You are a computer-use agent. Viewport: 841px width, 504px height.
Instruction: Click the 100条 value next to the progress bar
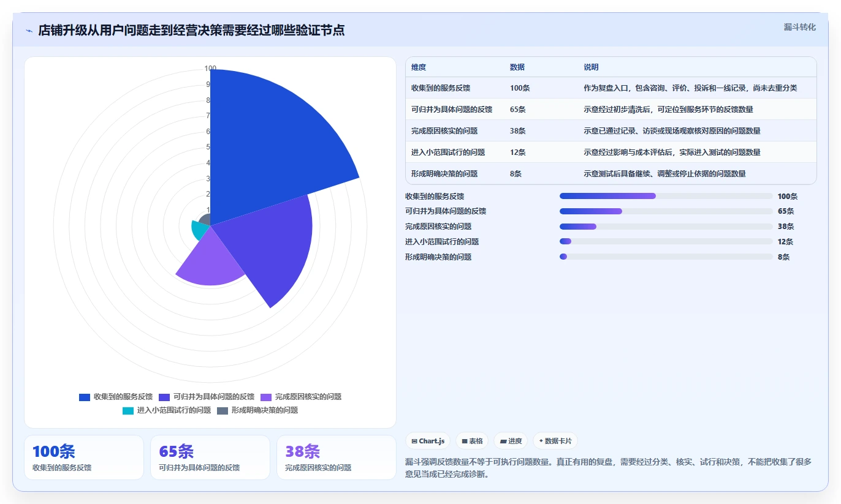[788, 197]
